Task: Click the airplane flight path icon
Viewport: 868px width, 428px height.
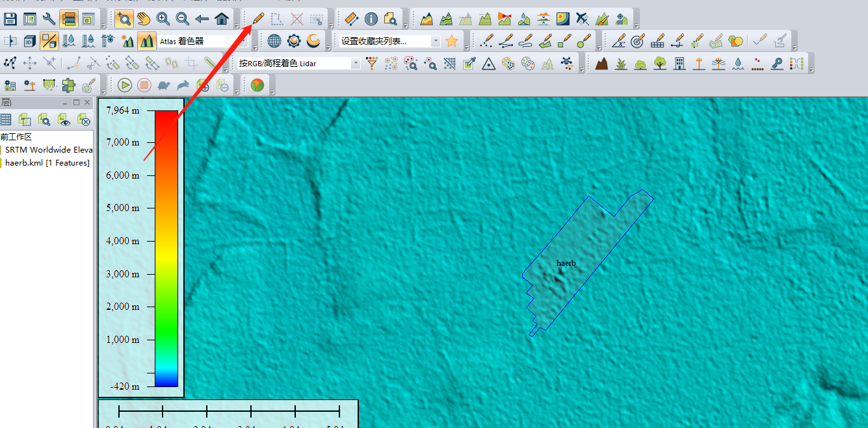Action: 583,19
